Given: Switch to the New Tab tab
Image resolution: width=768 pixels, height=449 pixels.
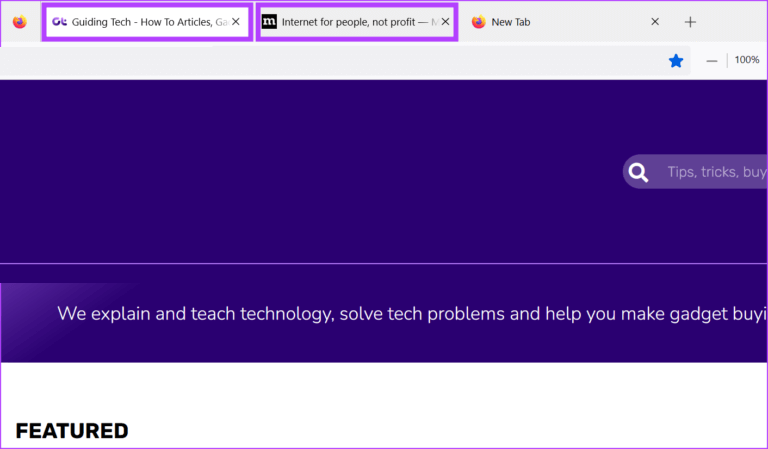Looking at the screenshot, I should point(565,22).
